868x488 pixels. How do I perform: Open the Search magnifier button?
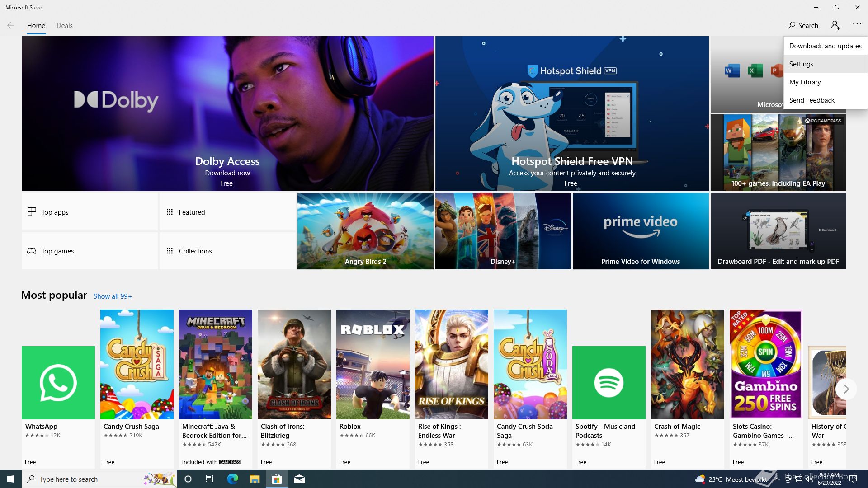pos(803,25)
